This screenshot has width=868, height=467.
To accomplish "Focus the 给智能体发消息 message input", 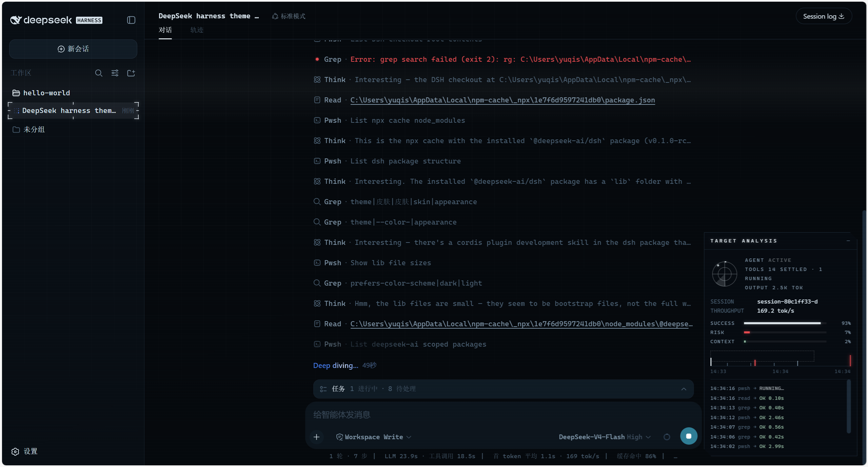I will [x=503, y=415].
